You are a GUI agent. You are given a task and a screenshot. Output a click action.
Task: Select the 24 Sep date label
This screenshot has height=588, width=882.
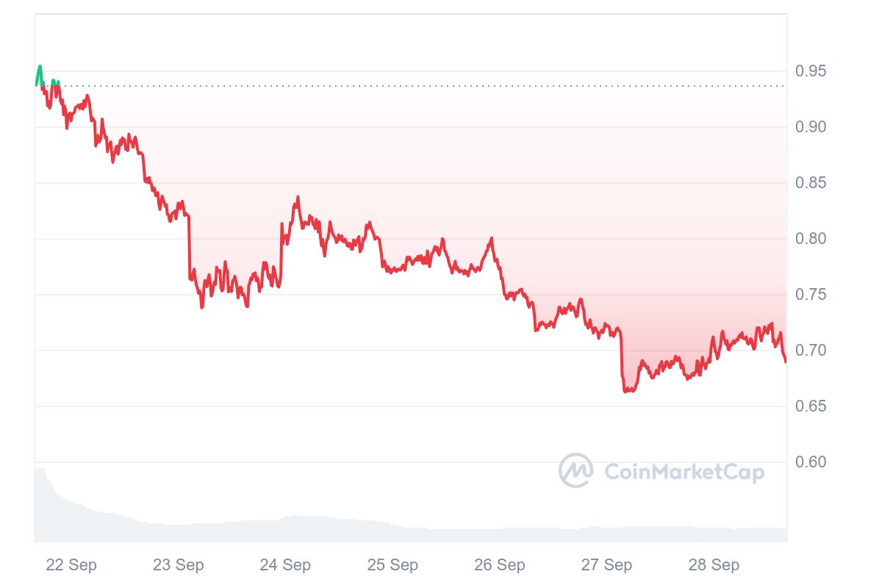click(x=285, y=564)
